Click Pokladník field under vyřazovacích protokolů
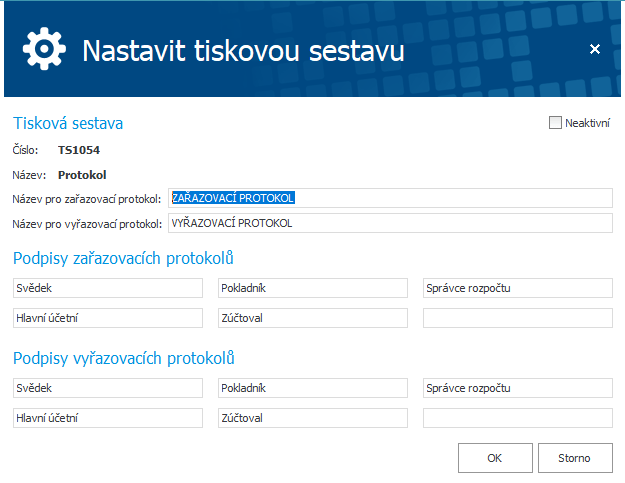 pyautogui.click(x=313, y=388)
